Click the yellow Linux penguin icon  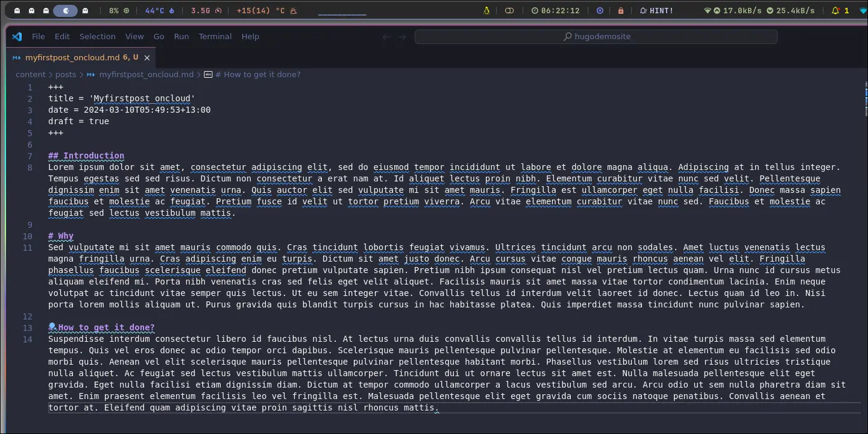click(487, 10)
